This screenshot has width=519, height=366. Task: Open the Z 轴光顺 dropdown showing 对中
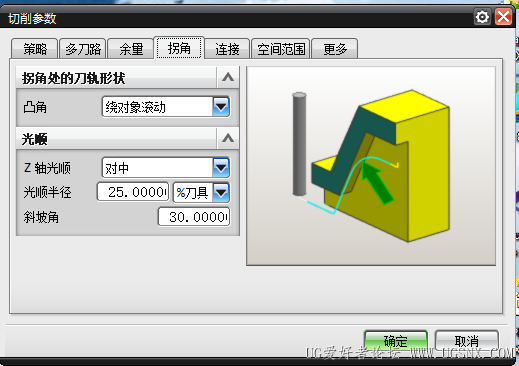pos(166,168)
